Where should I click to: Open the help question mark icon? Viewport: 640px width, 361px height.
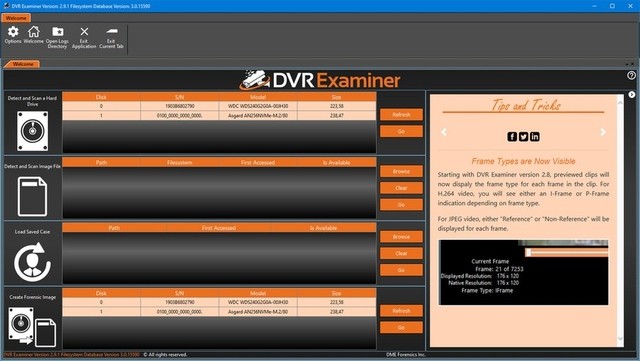tap(631, 75)
